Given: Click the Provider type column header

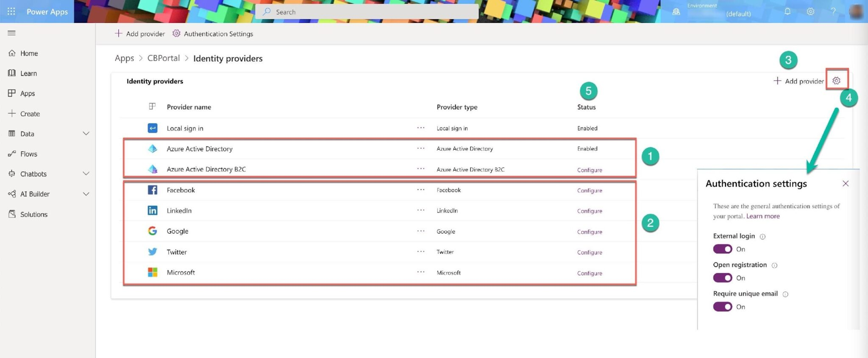Looking at the screenshot, I should click(457, 107).
